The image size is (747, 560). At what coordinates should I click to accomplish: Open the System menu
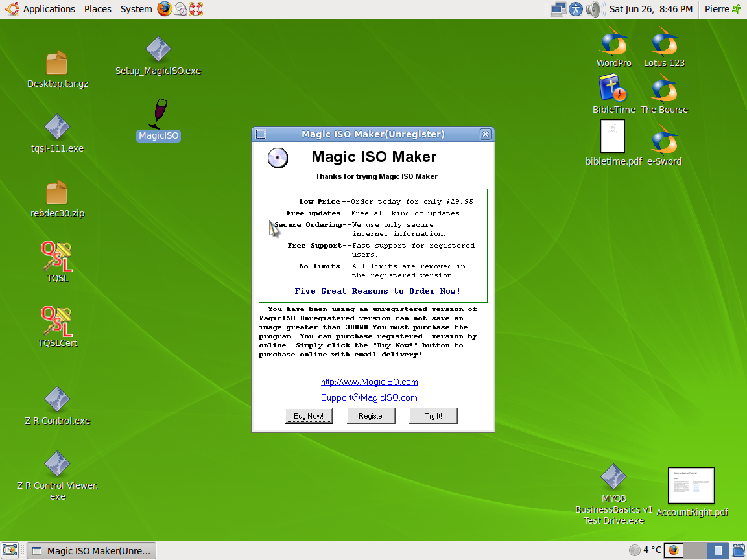[x=136, y=9]
